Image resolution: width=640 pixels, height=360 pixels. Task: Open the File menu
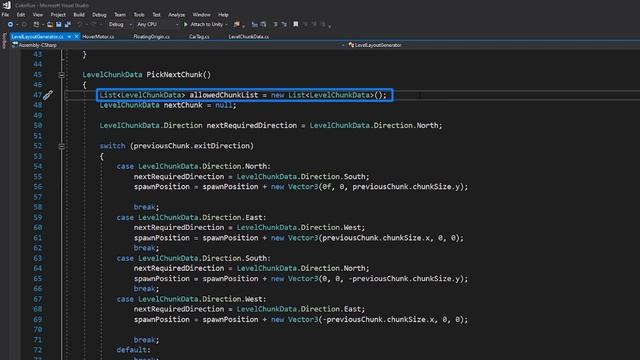click(5, 15)
